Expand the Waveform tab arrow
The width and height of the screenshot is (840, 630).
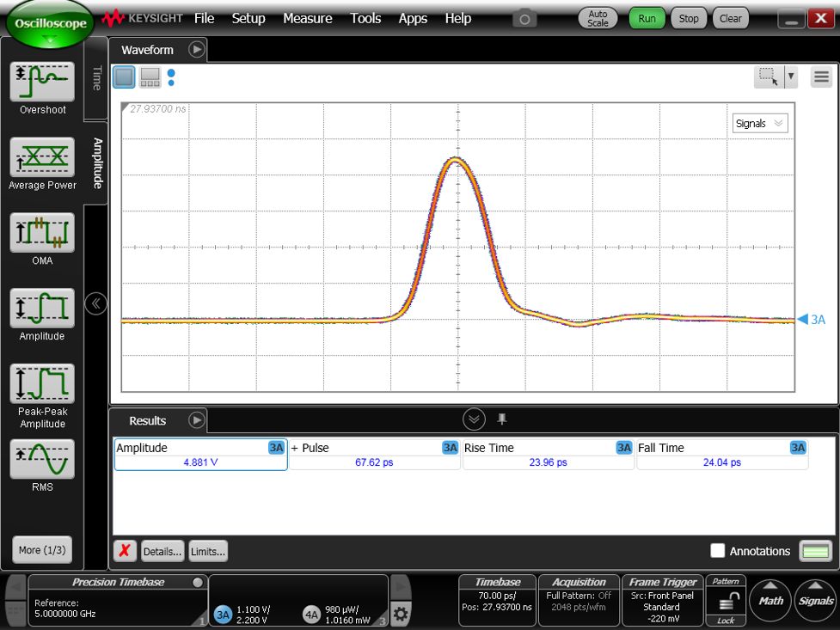(197, 49)
